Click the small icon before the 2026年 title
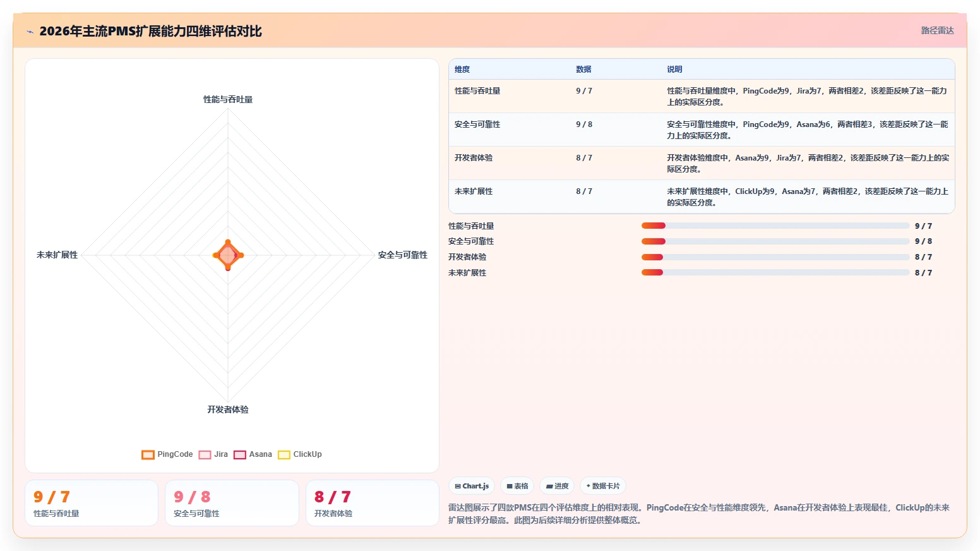The height and width of the screenshot is (551, 980). 30,32
